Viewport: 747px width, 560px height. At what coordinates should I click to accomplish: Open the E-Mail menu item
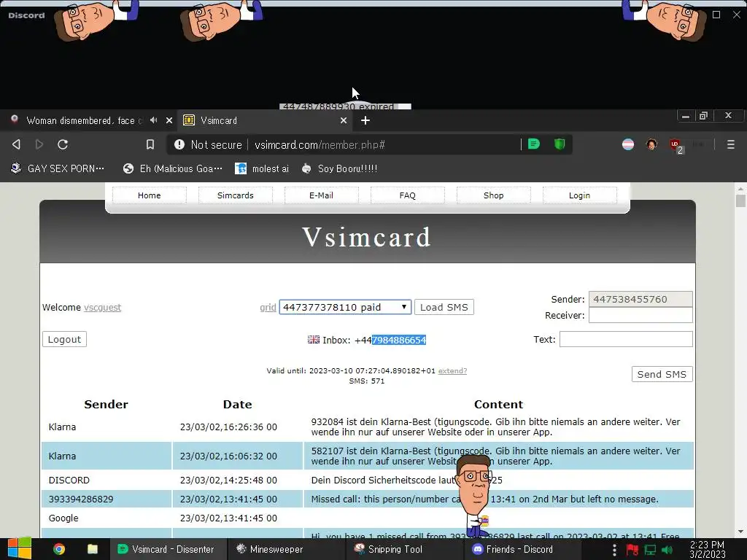(321, 195)
